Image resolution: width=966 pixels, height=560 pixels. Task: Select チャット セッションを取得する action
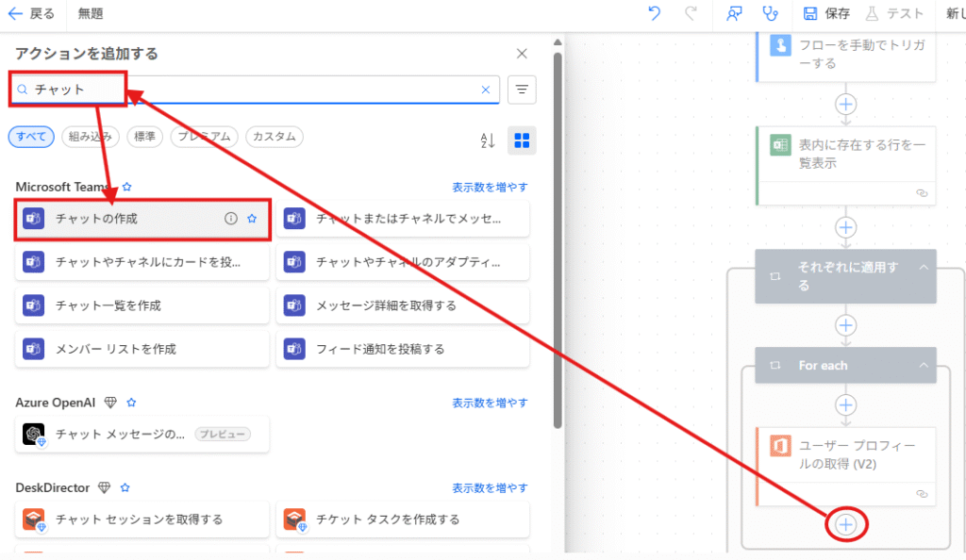click(142, 519)
